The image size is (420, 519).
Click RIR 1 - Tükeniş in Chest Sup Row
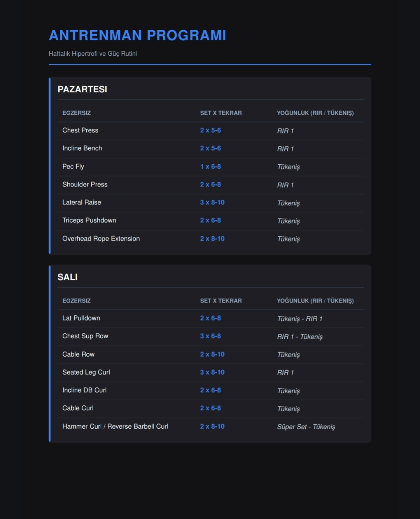point(300,337)
